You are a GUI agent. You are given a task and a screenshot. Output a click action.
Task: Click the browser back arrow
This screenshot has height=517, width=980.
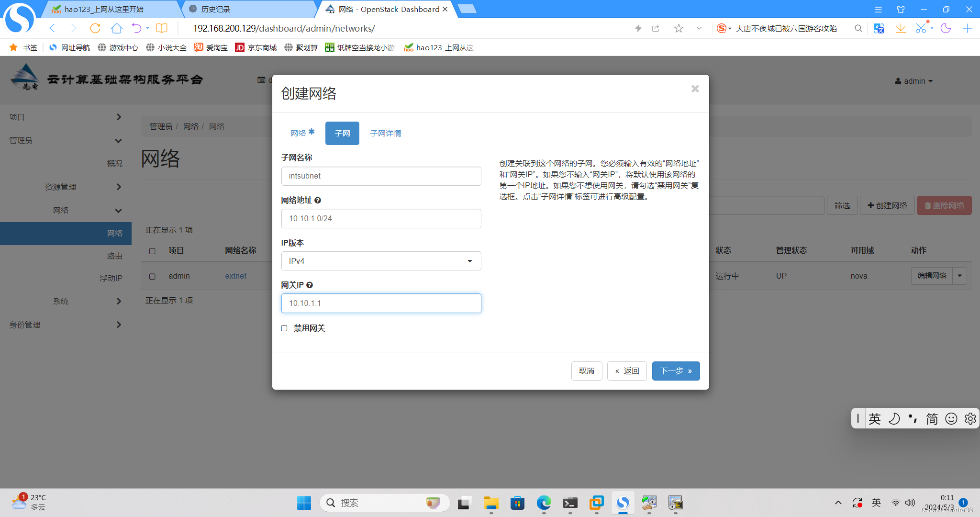click(x=53, y=28)
